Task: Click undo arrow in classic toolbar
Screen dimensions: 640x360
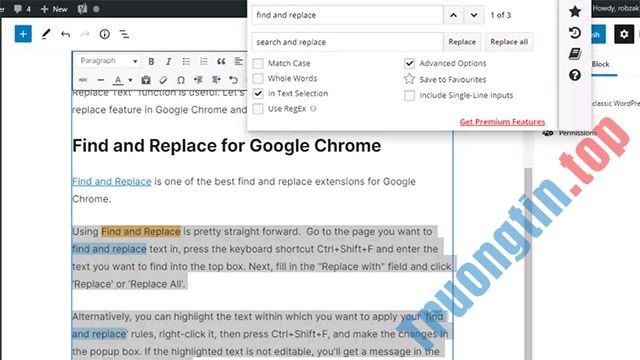Action: pyautogui.click(x=233, y=80)
